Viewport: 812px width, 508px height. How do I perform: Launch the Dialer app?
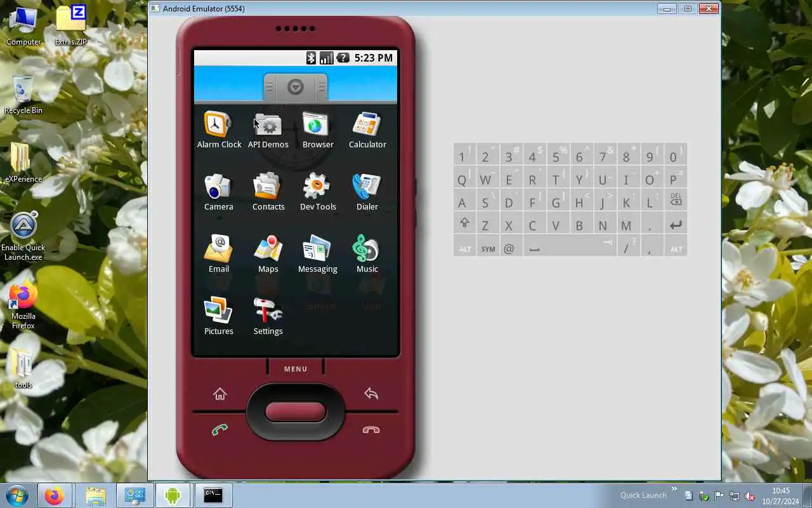[367, 192]
